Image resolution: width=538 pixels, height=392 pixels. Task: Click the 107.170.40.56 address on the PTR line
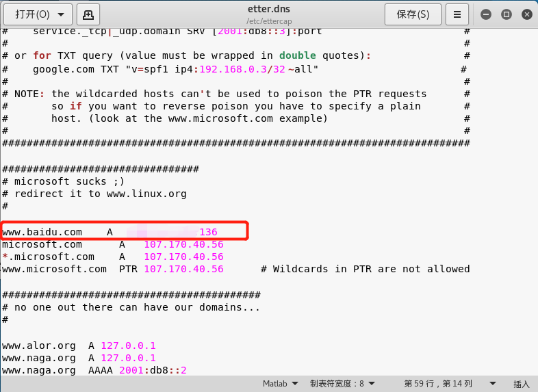point(183,270)
